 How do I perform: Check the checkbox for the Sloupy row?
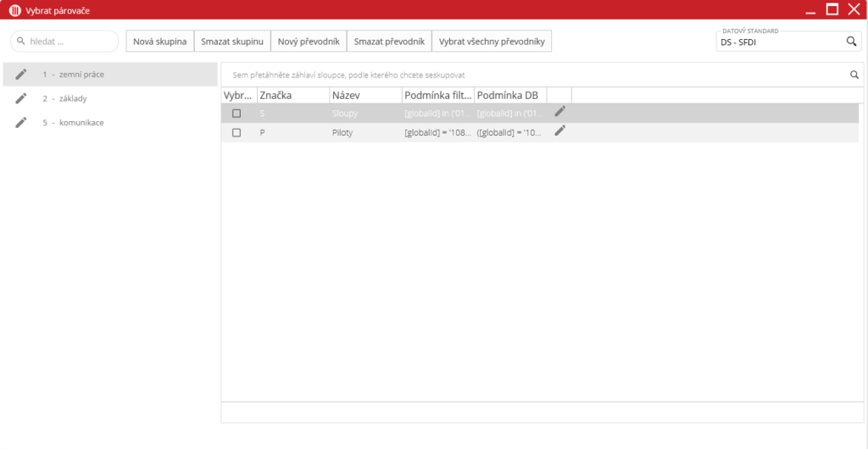pos(236,113)
